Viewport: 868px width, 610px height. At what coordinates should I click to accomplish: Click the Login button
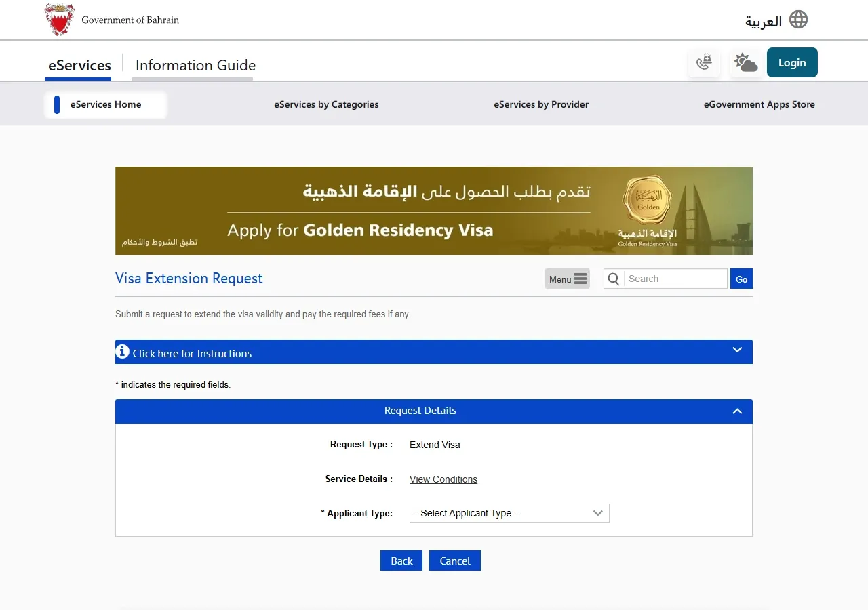[x=792, y=62]
